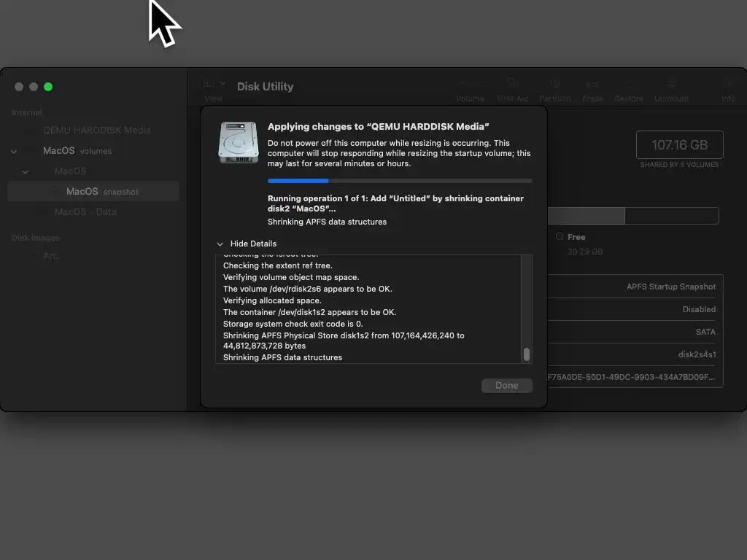Click the 107.16 GB capacity box
This screenshot has width=747, height=560.
click(679, 145)
